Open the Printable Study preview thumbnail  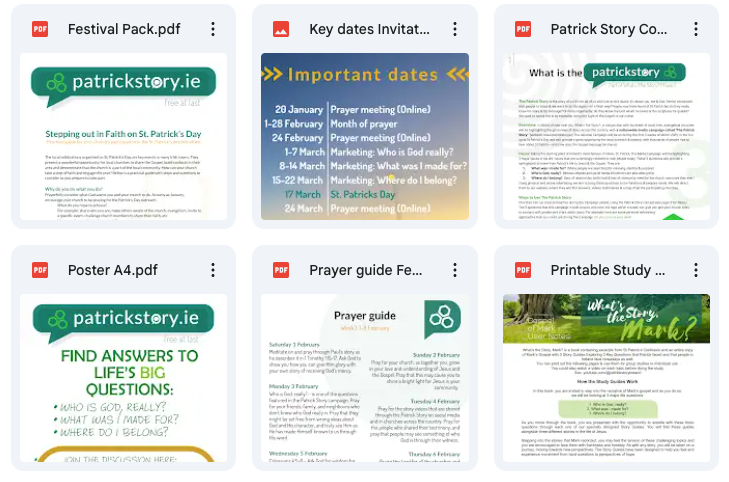606,378
